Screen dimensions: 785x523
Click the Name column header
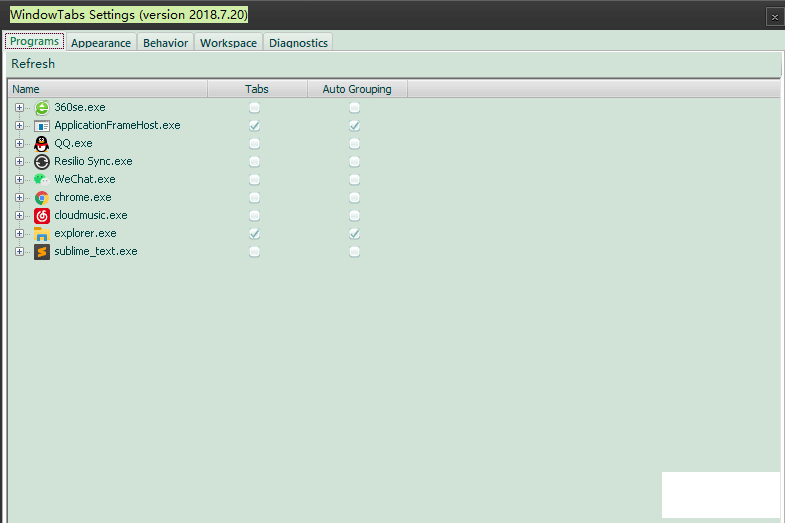pos(107,89)
